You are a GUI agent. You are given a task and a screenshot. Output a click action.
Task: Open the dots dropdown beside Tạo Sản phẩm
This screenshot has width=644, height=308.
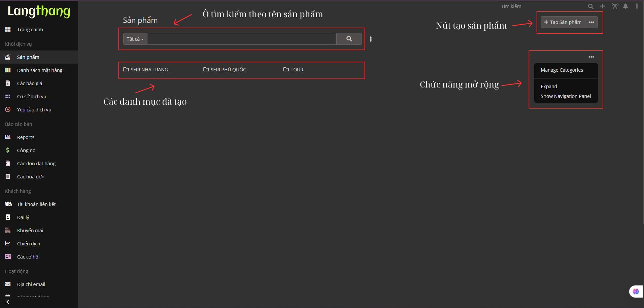point(591,22)
